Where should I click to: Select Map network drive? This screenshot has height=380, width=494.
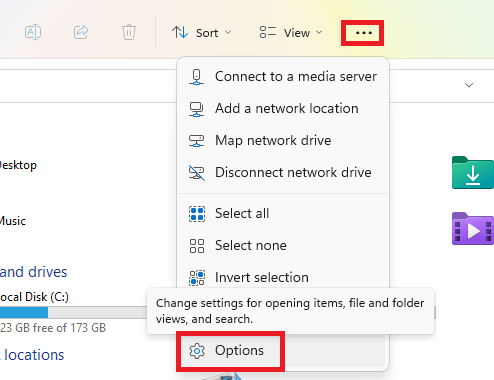pos(283,141)
